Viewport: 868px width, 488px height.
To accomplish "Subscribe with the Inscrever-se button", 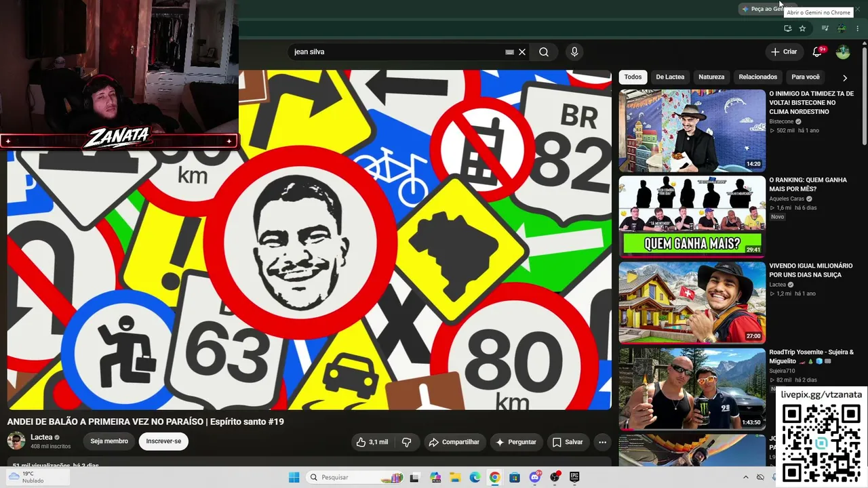I will 163,441.
